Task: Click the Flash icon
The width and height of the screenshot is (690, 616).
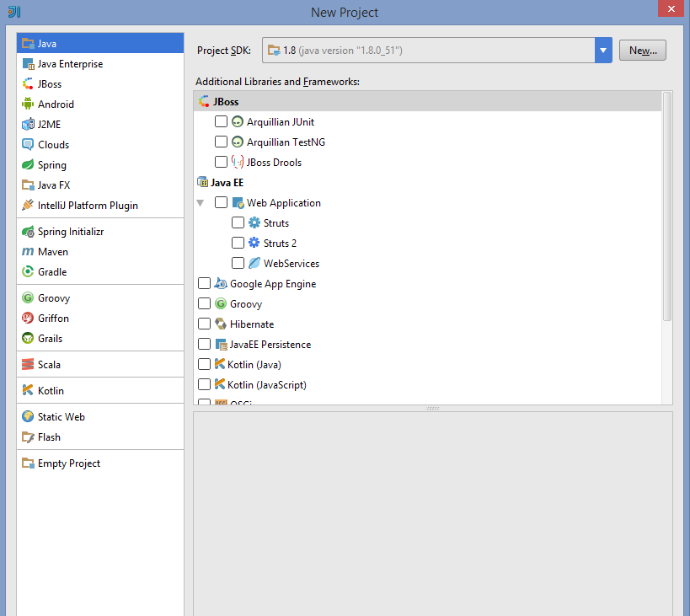Action: [28, 437]
